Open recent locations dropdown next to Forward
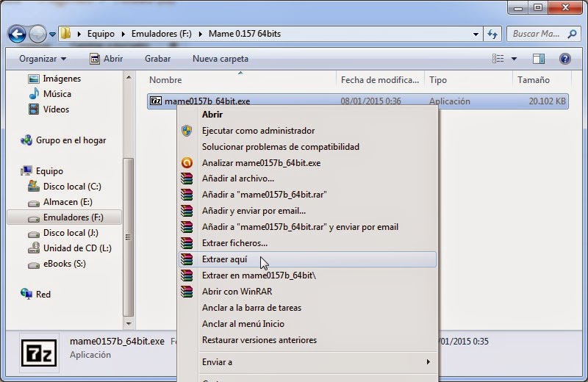Screen dimensions: 588x382 pyautogui.click(x=52, y=35)
